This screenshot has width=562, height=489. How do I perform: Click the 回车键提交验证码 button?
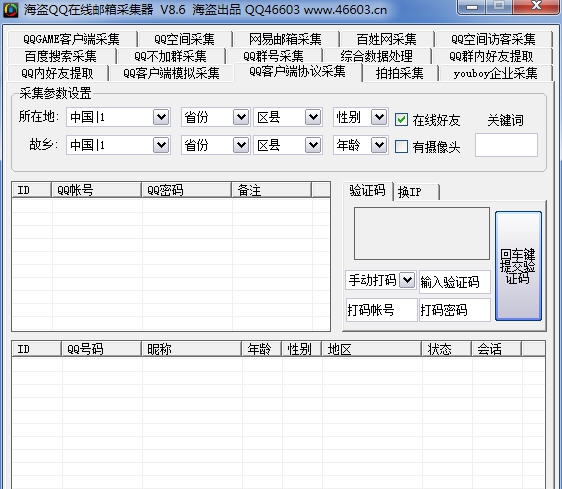[x=518, y=266]
